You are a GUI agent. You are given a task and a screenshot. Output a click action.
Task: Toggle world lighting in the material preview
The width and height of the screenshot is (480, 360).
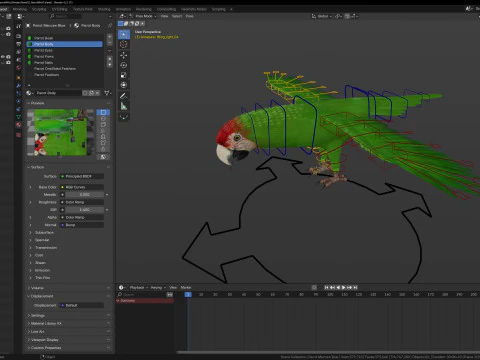[x=103, y=157]
